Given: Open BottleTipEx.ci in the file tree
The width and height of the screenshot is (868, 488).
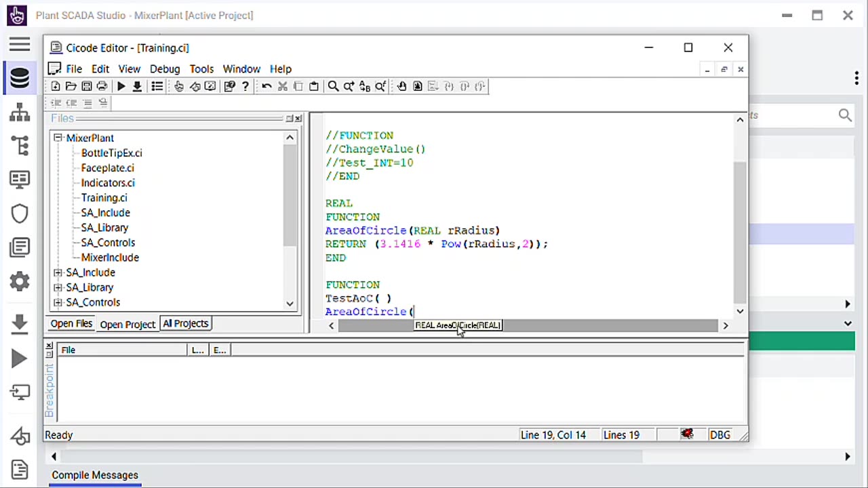Looking at the screenshot, I should (112, 153).
